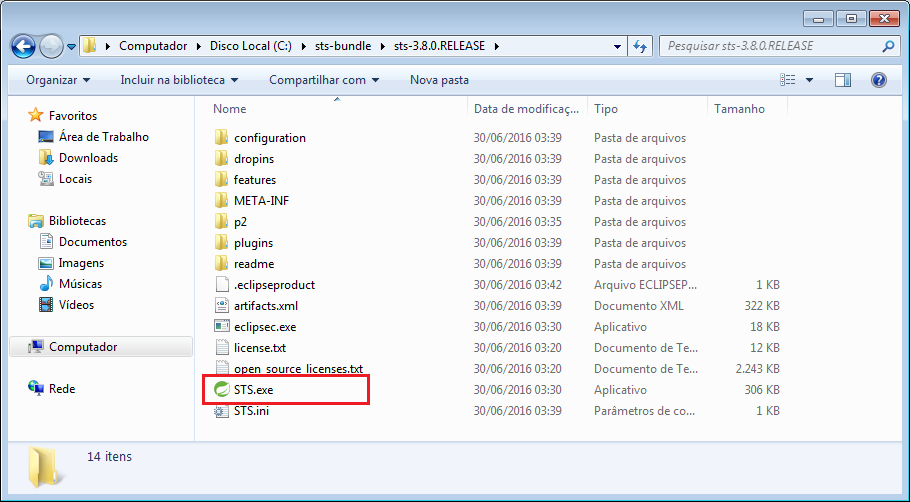Select Imagens library in navigation pane

tap(81, 263)
